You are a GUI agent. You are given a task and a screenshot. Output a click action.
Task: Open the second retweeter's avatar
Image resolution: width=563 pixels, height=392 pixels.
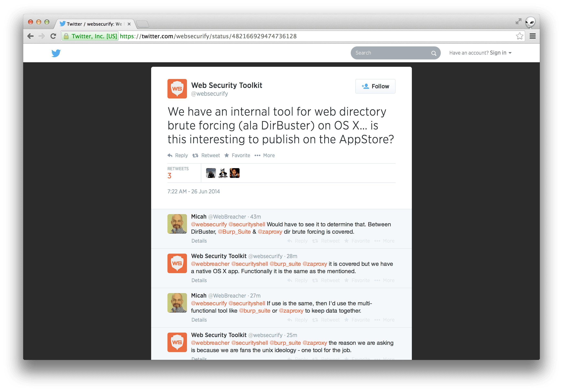click(x=223, y=173)
